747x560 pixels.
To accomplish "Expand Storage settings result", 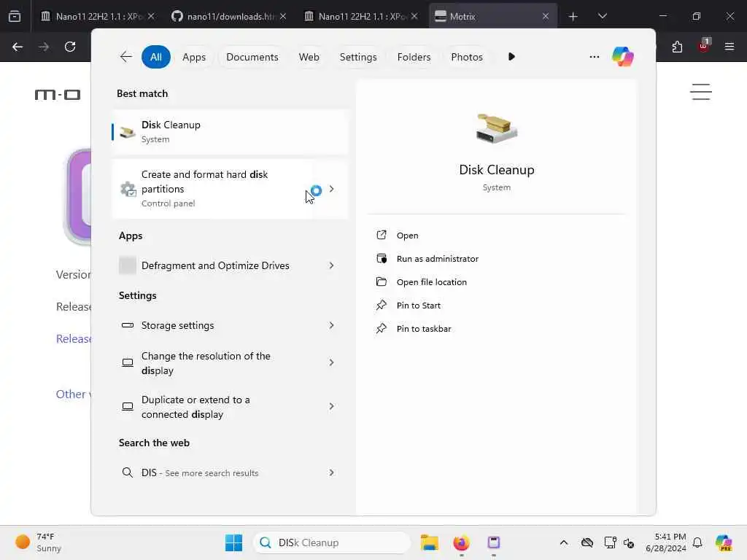I will pyautogui.click(x=332, y=325).
